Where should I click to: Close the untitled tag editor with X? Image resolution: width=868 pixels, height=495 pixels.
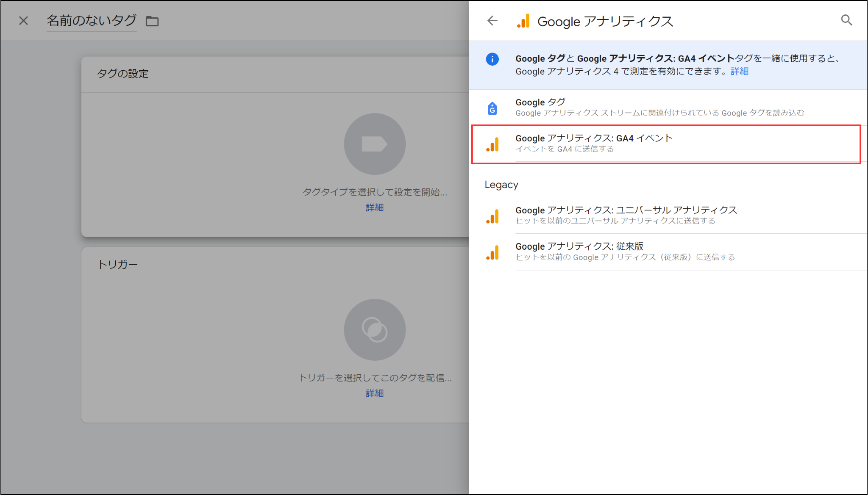24,21
